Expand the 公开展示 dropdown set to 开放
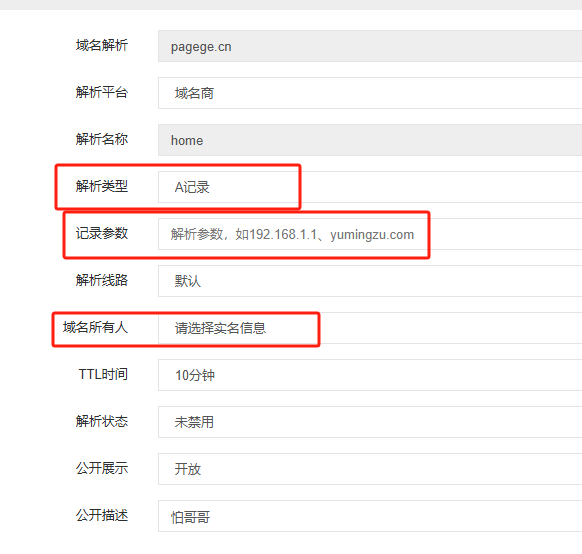 coord(370,469)
